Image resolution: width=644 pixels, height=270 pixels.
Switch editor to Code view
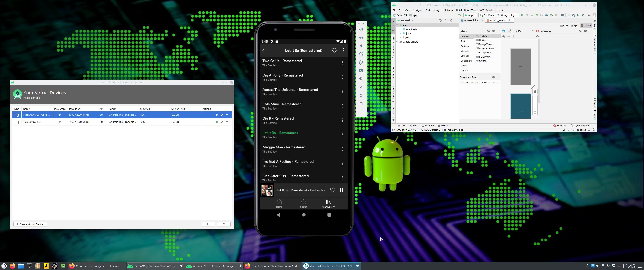click(564, 25)
